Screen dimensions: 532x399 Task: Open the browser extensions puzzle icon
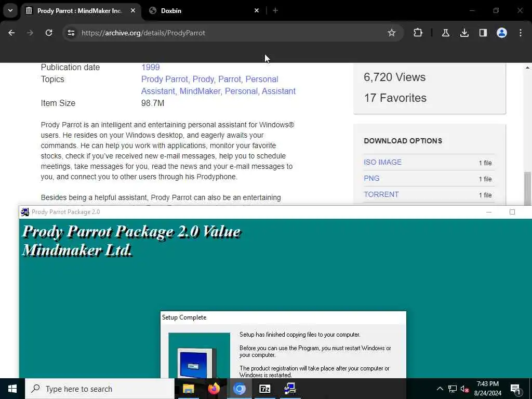418,33
